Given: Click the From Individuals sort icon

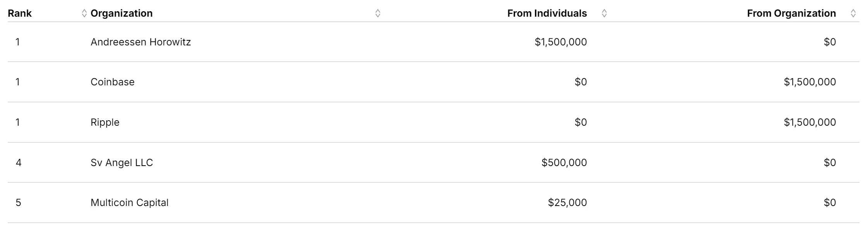Looking at the screenshot, I should tap(604, 14).
